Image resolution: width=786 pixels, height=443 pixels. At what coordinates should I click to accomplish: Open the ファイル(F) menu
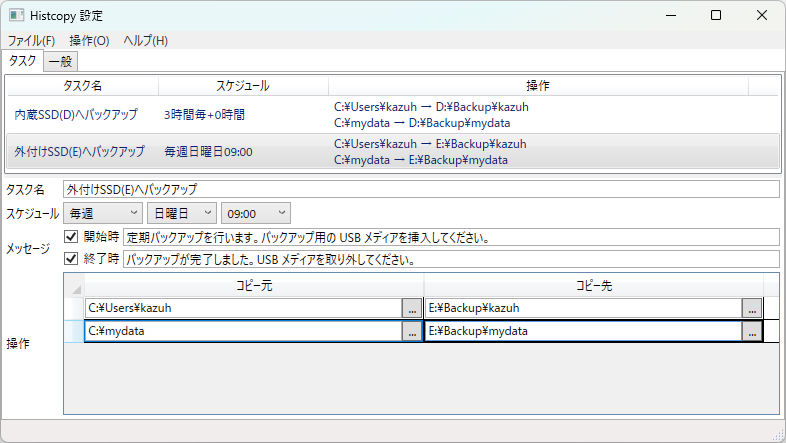[x=31, y=41]
